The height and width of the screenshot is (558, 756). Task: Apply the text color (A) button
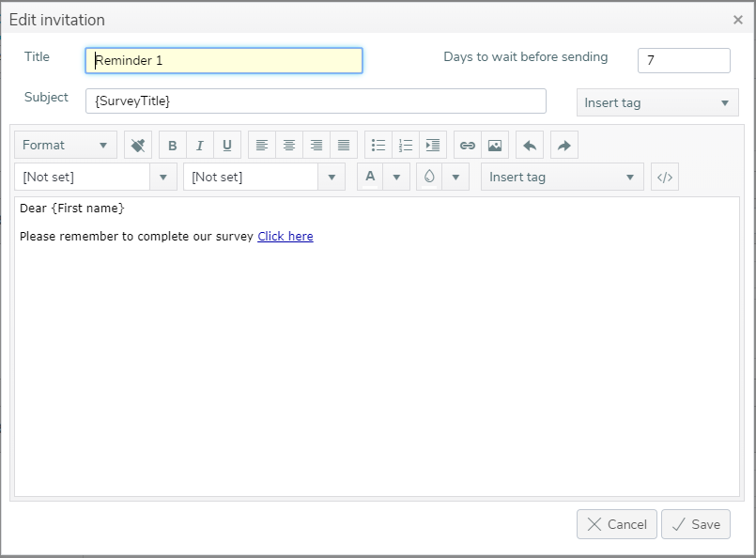370,177
